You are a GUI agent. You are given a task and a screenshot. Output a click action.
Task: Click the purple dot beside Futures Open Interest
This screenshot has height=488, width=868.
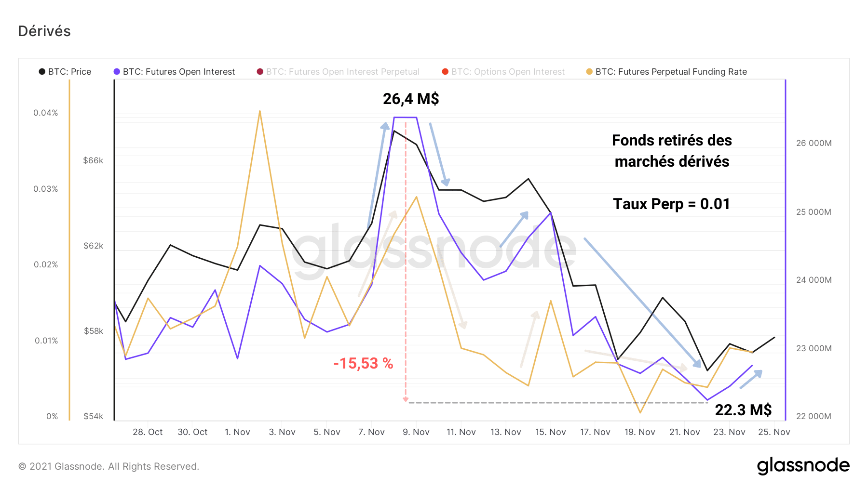pyautogui.click(x=117, y=72)
